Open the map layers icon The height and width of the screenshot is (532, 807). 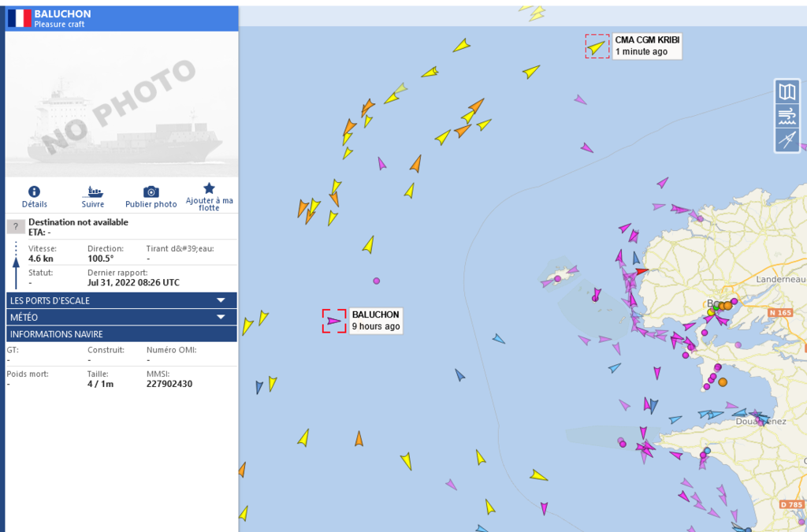pyautogui.click(x=787, y=92)
